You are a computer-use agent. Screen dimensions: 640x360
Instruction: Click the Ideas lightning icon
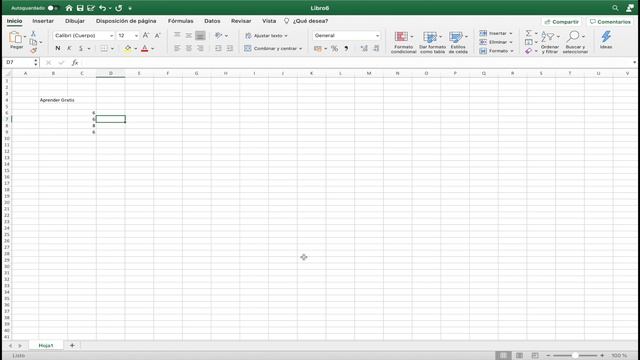pos(606,40)
